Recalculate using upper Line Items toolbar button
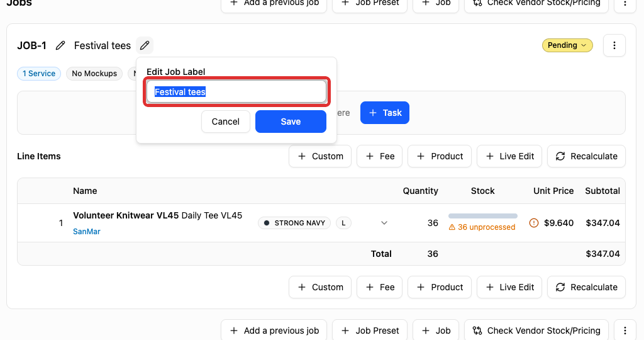Image resolution: width=644 pixels, height=340 pixels. click(x=586, y=156)
